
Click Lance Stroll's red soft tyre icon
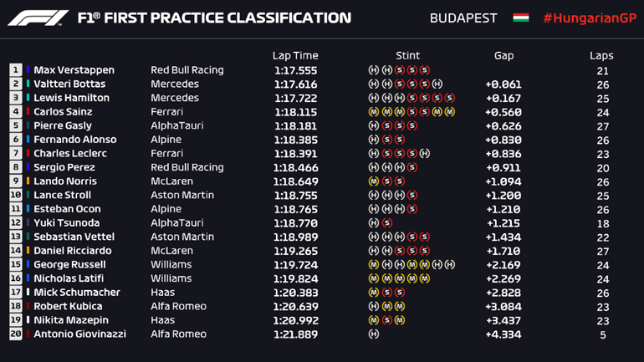pos(412,196)
